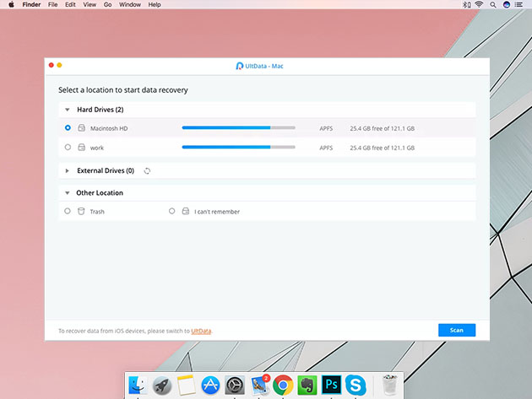Choose the I can't remember radio button

(x=172, y=211)
